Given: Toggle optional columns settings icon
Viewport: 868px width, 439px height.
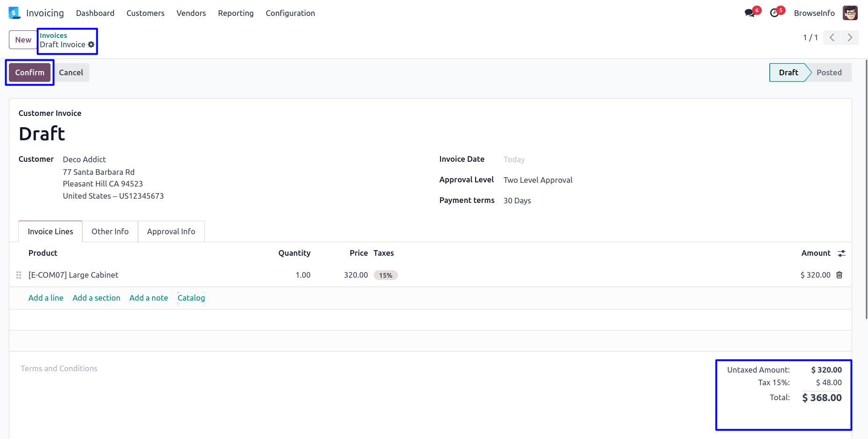Looking at the screenshot, I should (x=841, y=253).
